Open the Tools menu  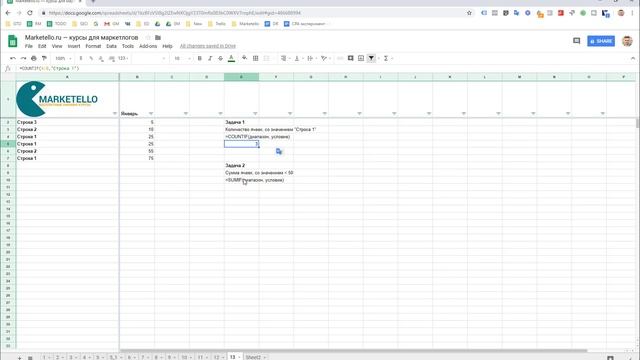click(x=128, y=46)
